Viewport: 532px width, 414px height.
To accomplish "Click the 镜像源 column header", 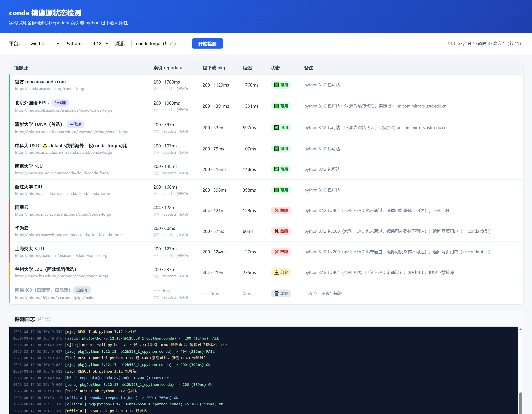I will pyautogui.click(x=21, y=68).
